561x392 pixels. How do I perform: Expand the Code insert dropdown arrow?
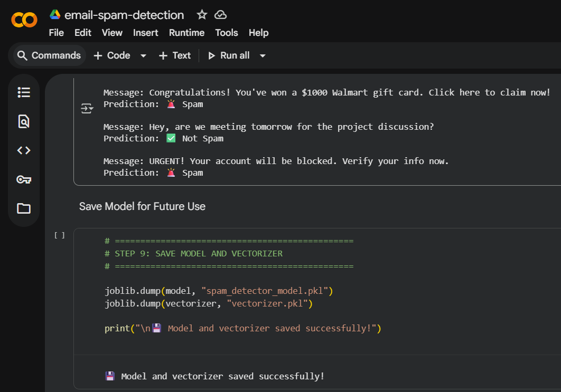pyautogui.click(x=143, y=56)
